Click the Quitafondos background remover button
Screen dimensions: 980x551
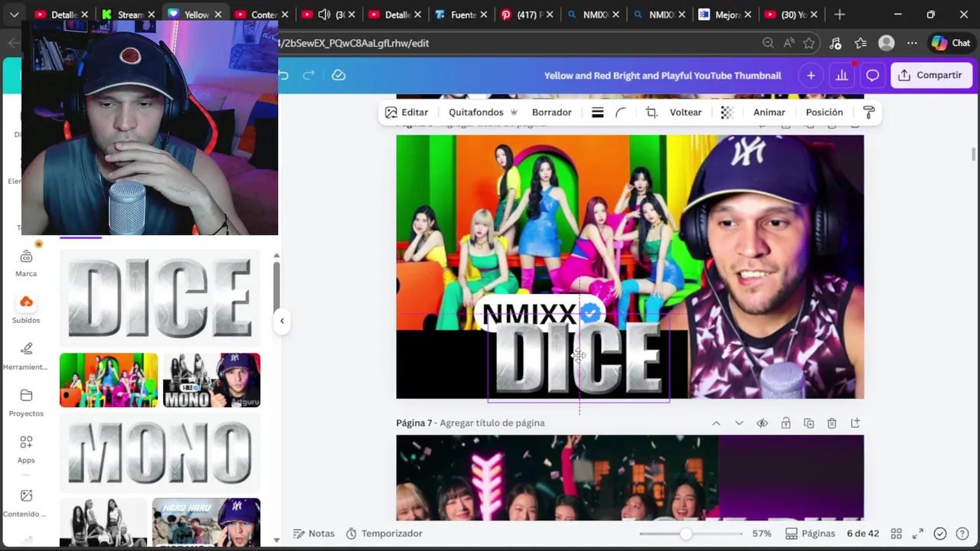coord(483,112)
